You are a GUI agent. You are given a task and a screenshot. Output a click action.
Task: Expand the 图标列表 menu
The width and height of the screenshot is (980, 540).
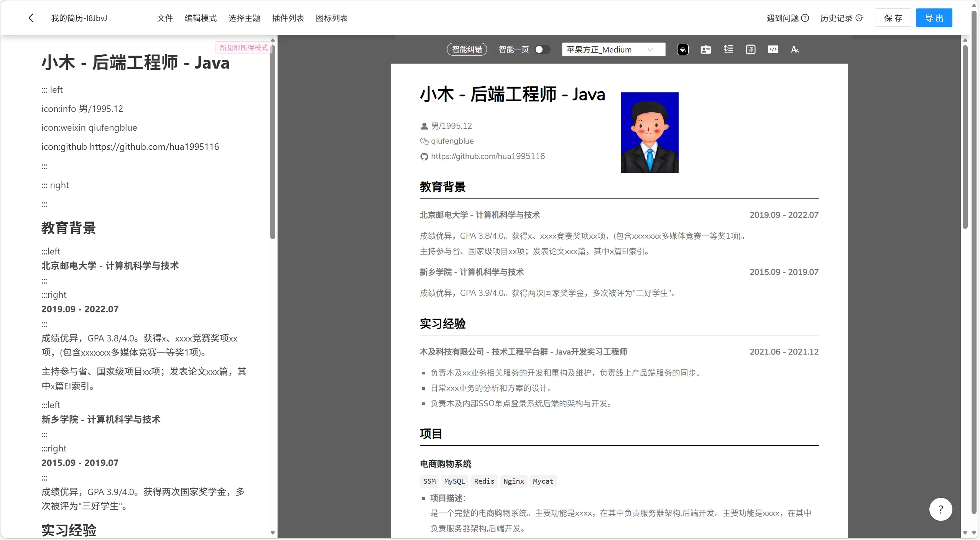coord(331,18)
